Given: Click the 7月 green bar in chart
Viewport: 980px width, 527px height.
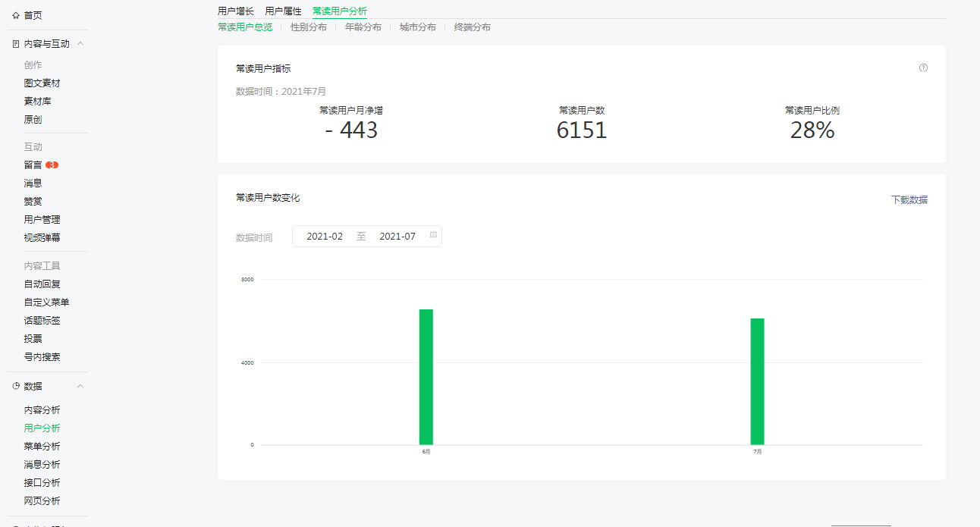Looking at the screenshot, I should coord(757,381).
